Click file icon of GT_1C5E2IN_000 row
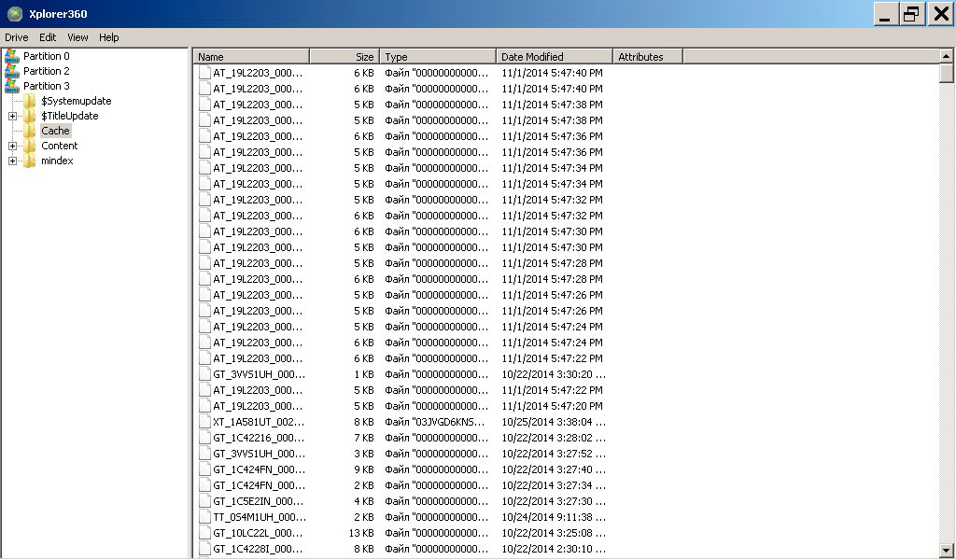The height and width of the screenshot is (560, 956). point(204,501)
